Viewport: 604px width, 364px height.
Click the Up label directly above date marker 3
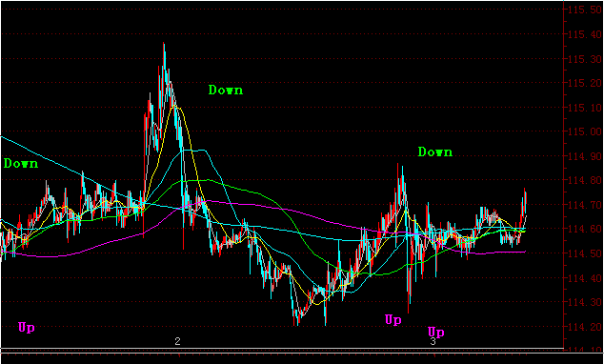click(436, 332)
